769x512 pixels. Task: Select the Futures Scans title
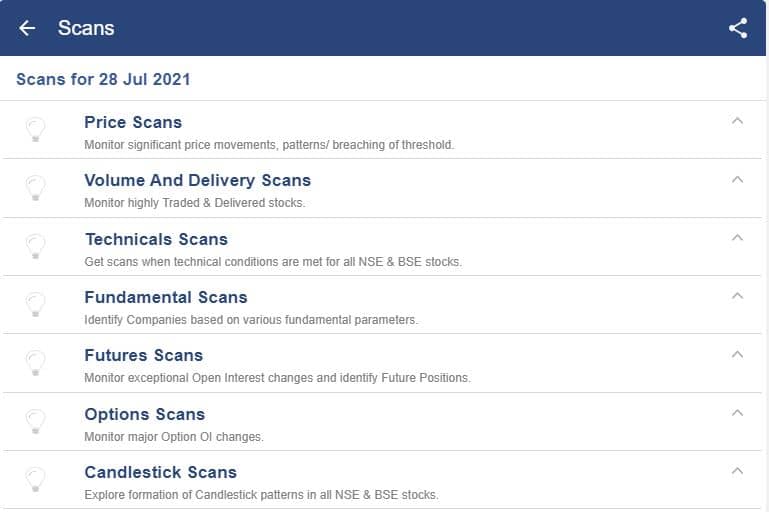[144, 355]
